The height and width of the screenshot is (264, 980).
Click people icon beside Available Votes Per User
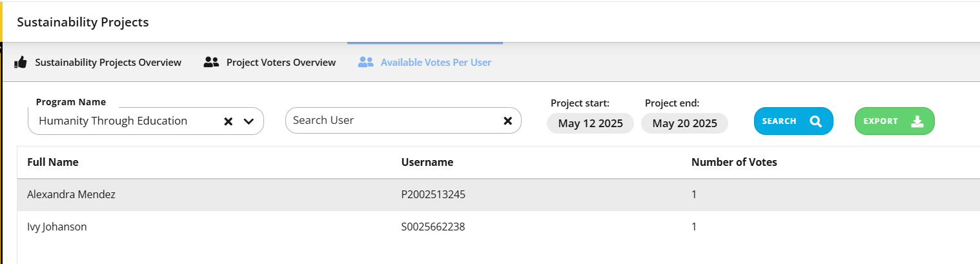[366, 63]
